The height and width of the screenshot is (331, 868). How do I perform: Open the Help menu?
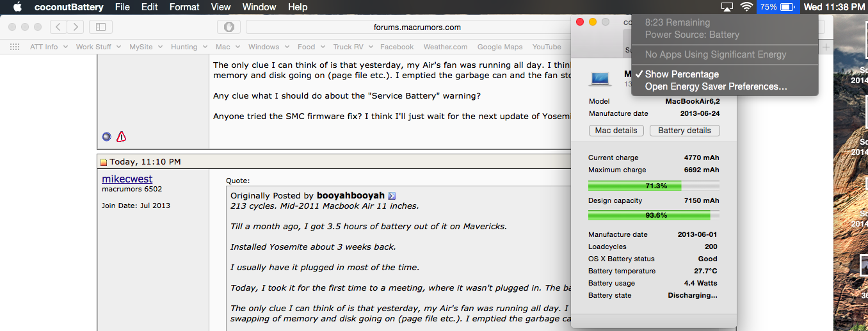click(x=298, y=7)
